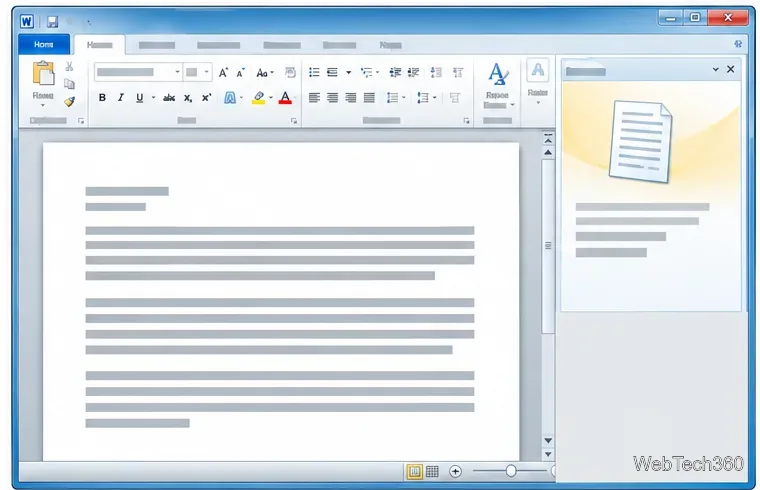Toggle Subscript formatting
This screenshot has width=760, height=490.
tap(188, 98)
